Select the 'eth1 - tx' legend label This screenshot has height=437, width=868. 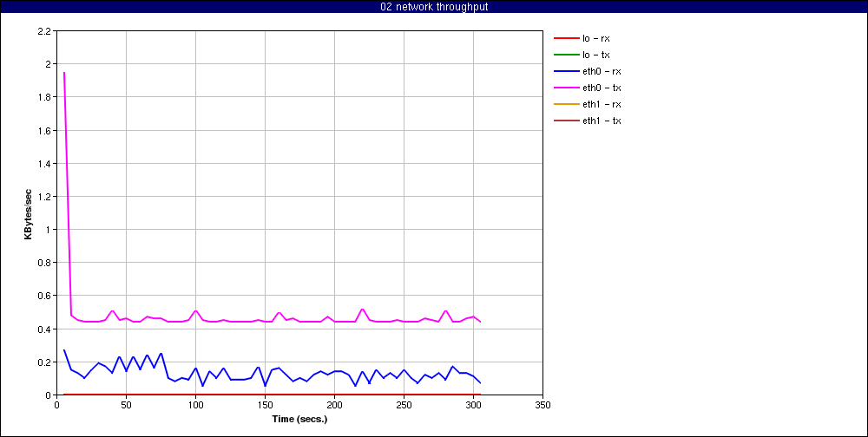602,121
